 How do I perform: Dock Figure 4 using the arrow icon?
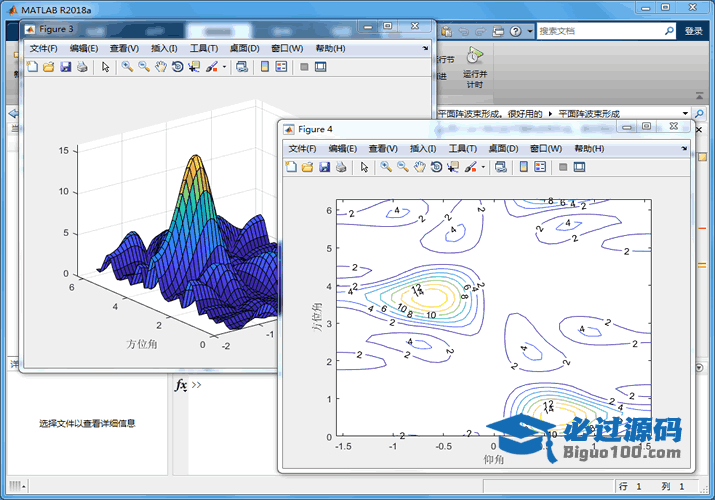pos(684,148)
